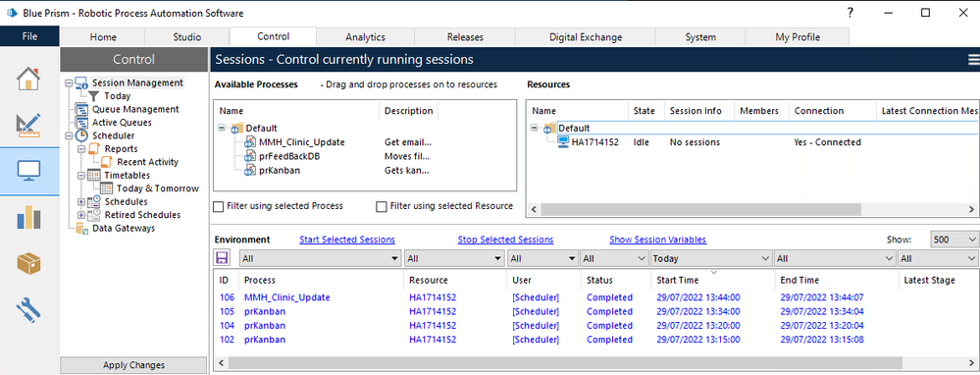Image resolution: width=980 pixels, height=375 pixels.
Task: Click the Apply Changes button
Action: tap(133, 365)
